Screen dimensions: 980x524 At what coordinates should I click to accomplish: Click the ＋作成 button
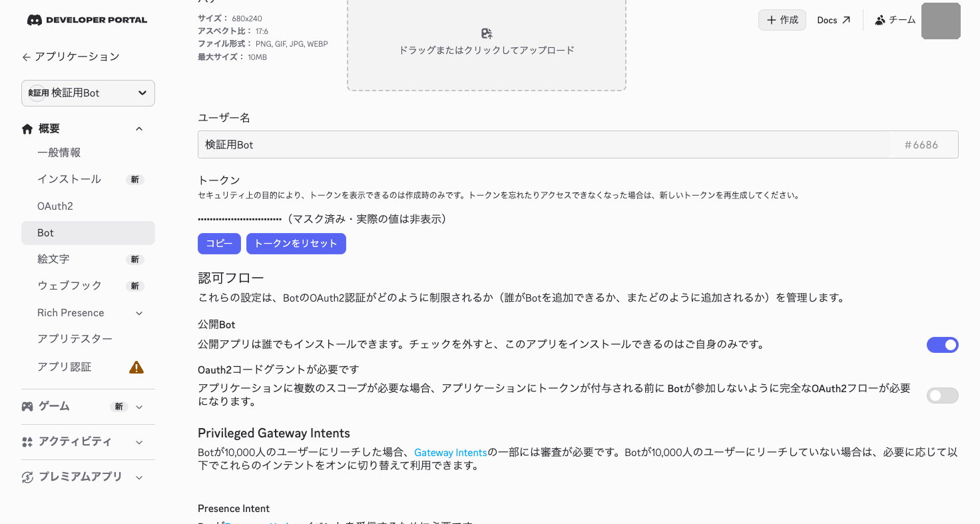point(782,20)
